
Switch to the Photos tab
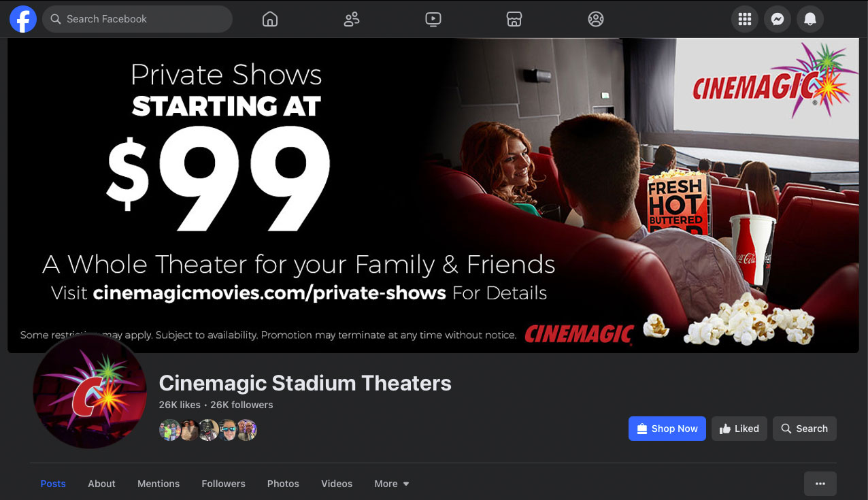[x=283, y=484]
